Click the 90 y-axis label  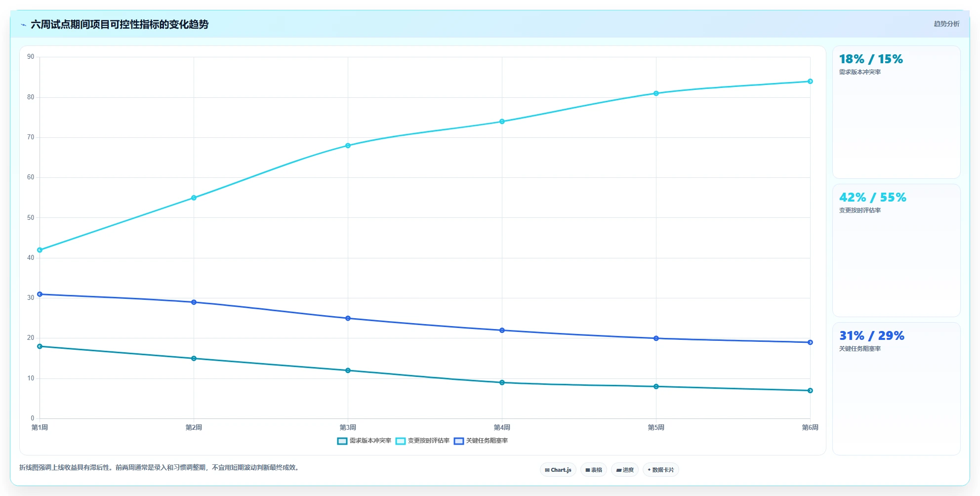coord(31,57)
